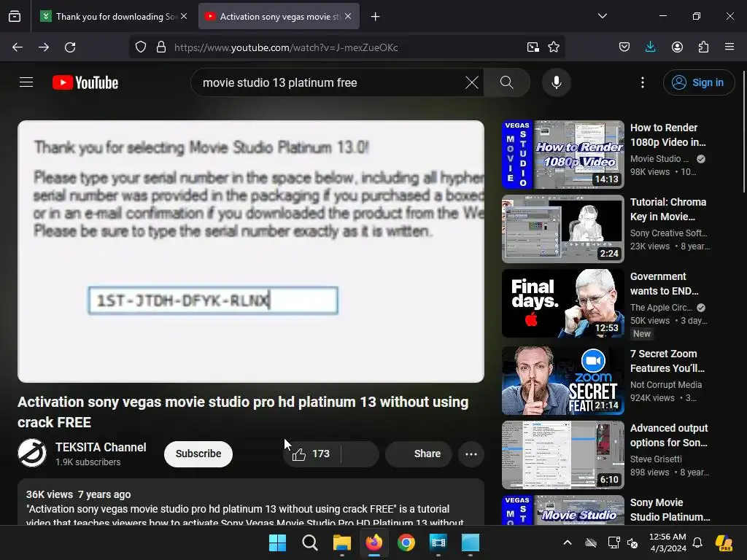The image size is (747, 560).
Task: Open Google Chrome from taskbar
Action: (x=406, y=542)
